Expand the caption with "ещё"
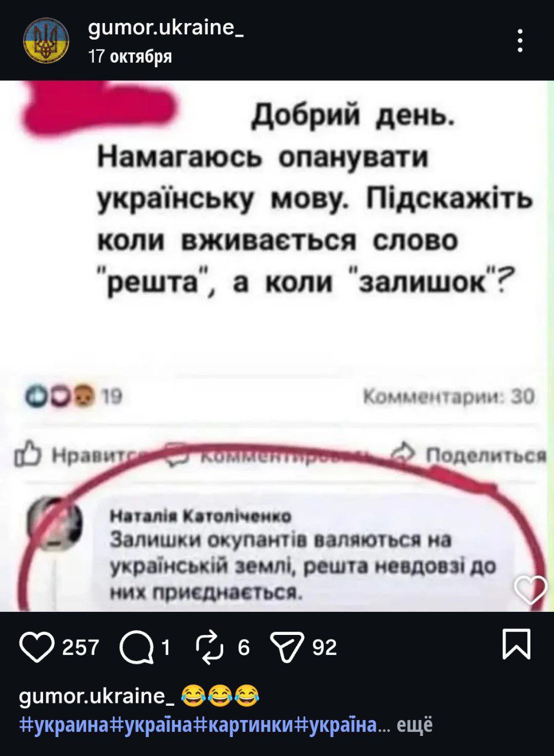The image size is (554, 756). (x=414, y=724)
